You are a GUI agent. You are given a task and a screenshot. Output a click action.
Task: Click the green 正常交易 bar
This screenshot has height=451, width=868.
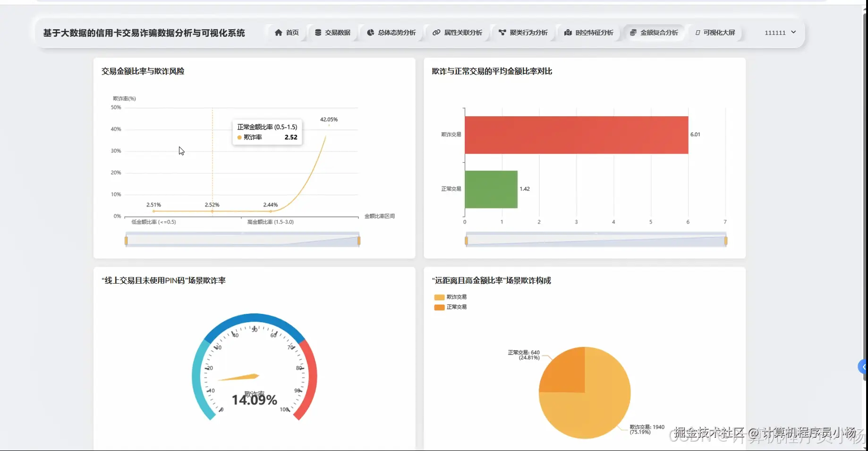[491, 189]
